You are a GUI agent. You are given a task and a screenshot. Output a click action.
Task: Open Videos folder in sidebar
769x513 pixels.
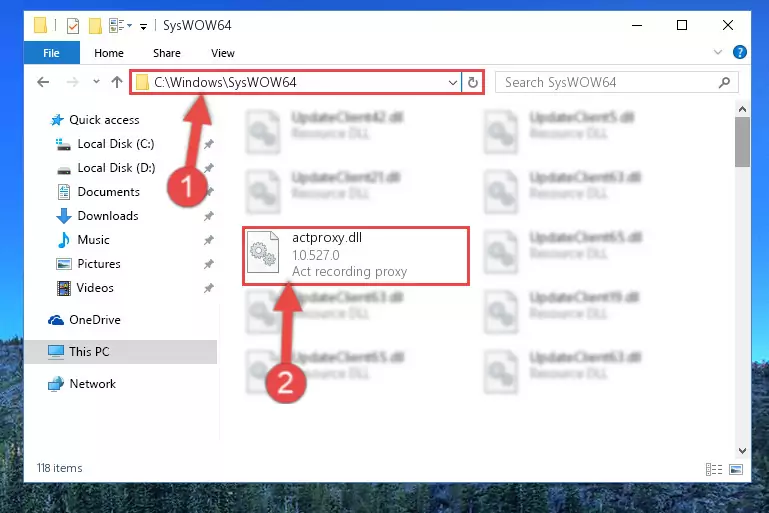(x=85, y=288)
